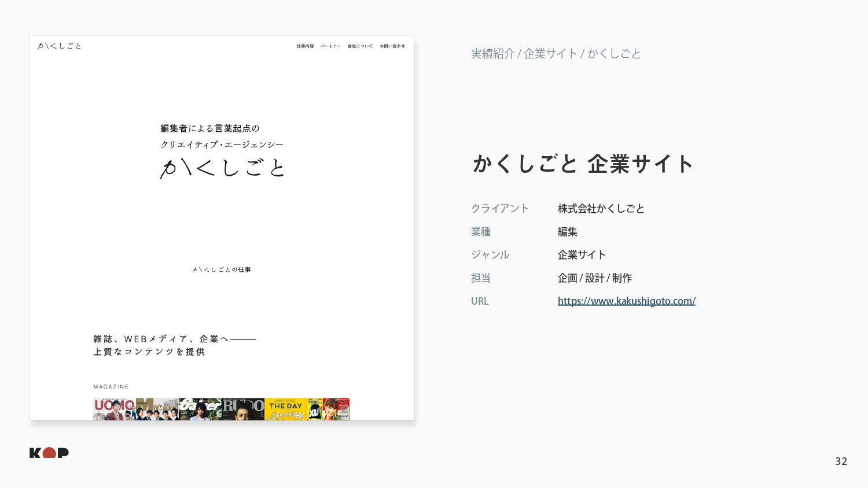Click the お問い合わせ navigation link
This screenshot has height=488, width=868.
[x=392, y=46]
